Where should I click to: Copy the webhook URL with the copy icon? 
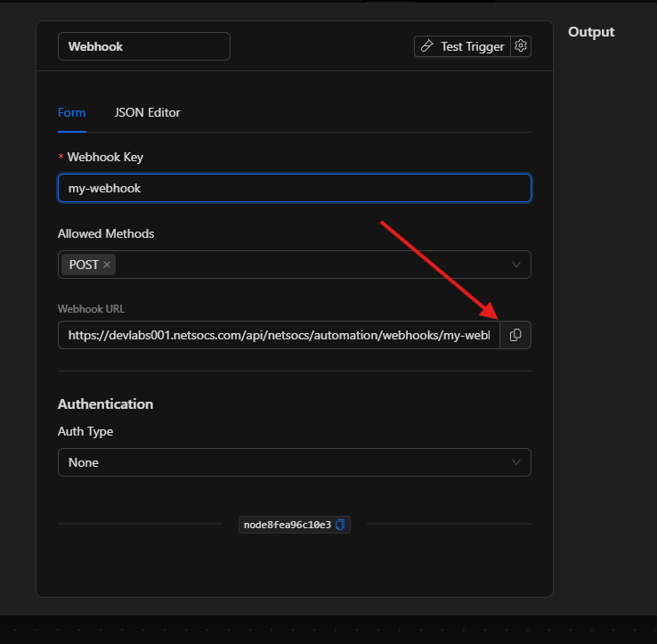pos(515,335)
